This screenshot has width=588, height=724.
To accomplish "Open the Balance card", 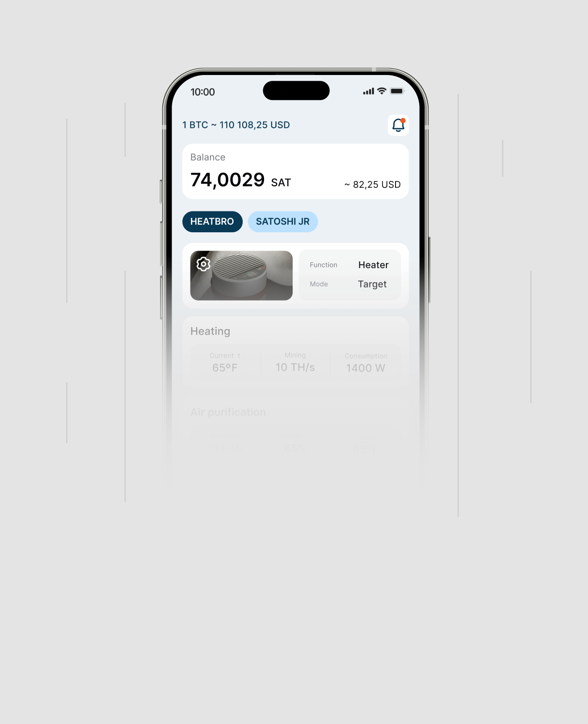I will tap(295, 171).
